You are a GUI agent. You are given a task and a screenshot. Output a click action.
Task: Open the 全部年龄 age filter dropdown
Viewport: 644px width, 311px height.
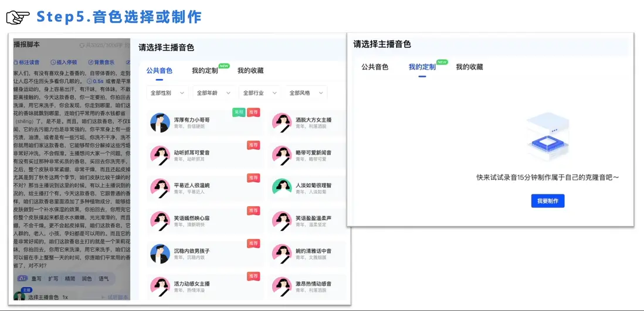[213, 93]
